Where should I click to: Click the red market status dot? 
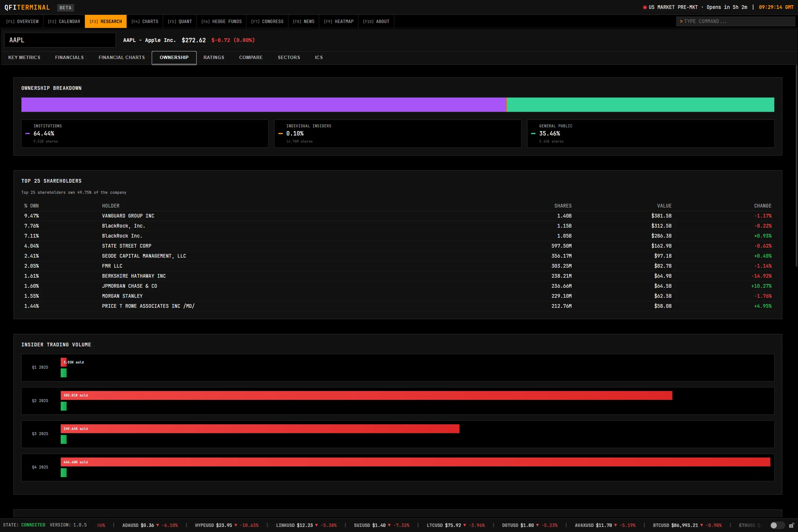point(645,7)
